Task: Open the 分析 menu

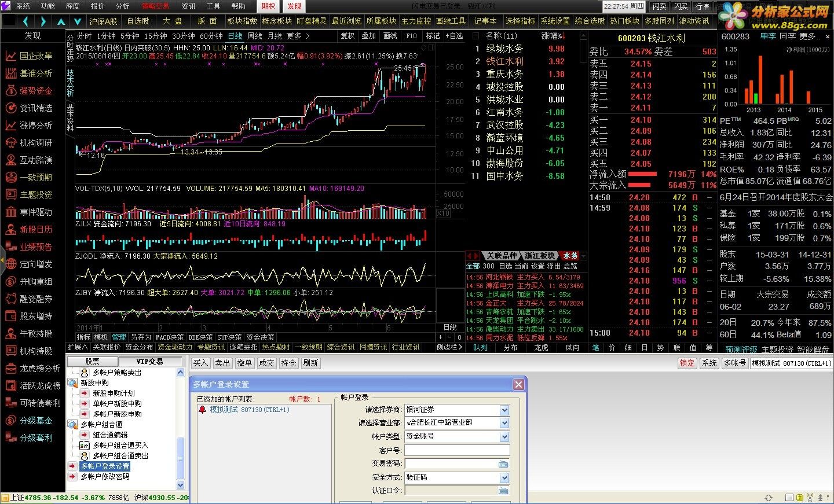Action: 122,6
